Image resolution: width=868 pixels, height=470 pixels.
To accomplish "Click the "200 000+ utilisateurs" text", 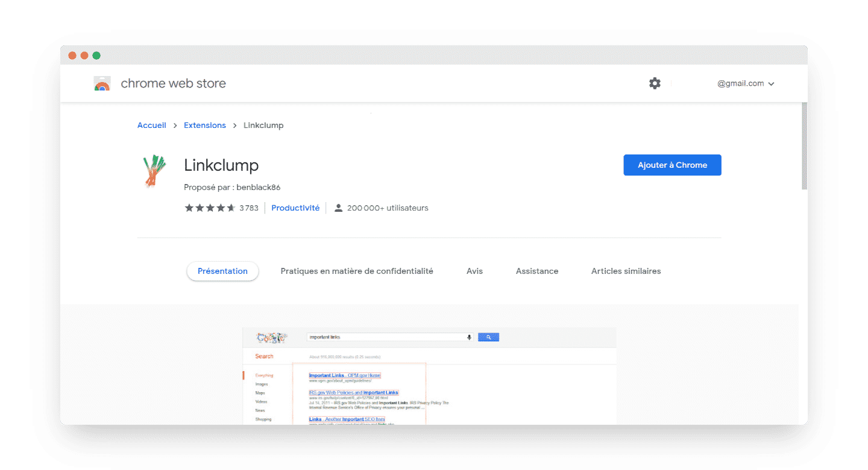I will click(388, 208).
